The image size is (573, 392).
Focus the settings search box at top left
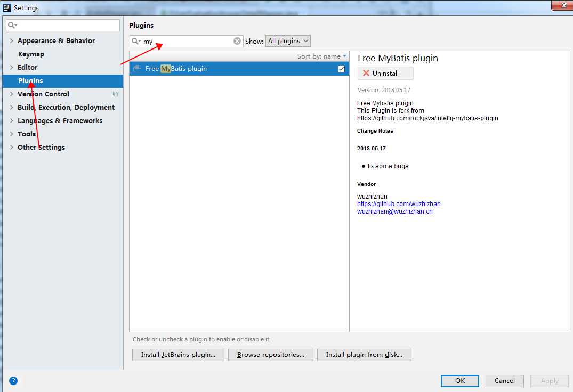(63, 25)
